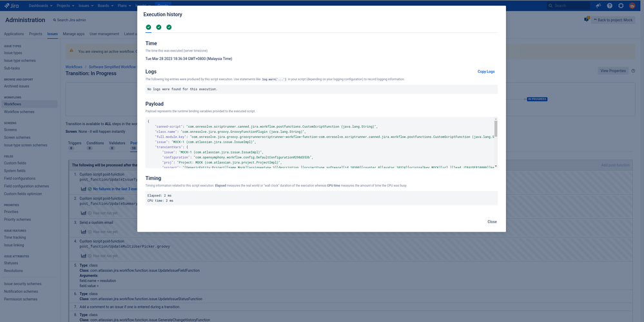This screenshot has height=322, width=644.
Task: Expand the Projects menu in the top bar
Action: [x=65, y=6]
